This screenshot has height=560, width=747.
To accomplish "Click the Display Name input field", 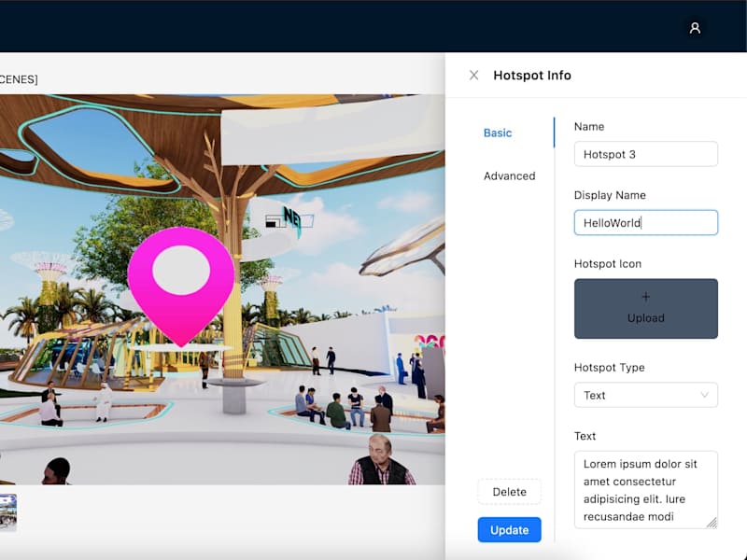I will [645, 223].
